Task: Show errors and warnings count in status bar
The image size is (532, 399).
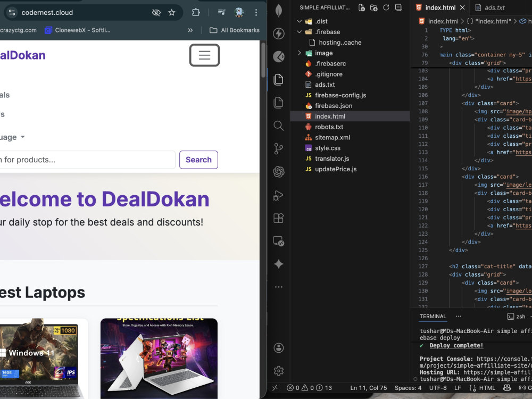Action: click(x=309, y=388)
